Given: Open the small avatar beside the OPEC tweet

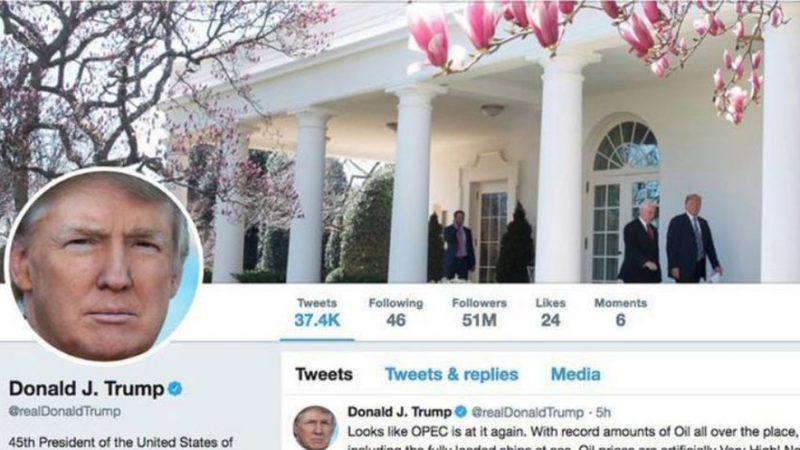Looking at the screenshot, I should (x=314, y=428).
